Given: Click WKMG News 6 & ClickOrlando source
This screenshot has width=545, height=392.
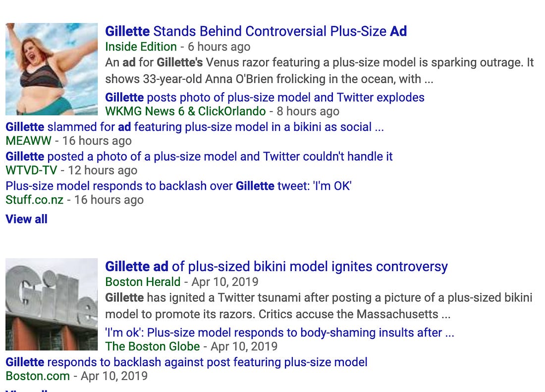Looking at the screenshot, I should [x=185, y=111].
